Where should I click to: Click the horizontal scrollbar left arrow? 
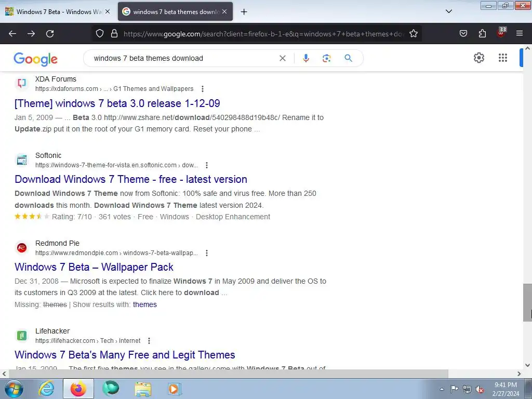click(x=4, y=374)
